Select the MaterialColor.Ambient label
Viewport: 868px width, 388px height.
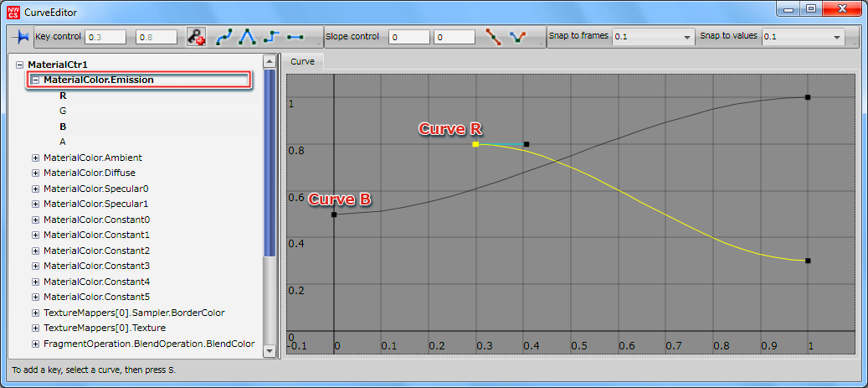[x=93, y=158]
